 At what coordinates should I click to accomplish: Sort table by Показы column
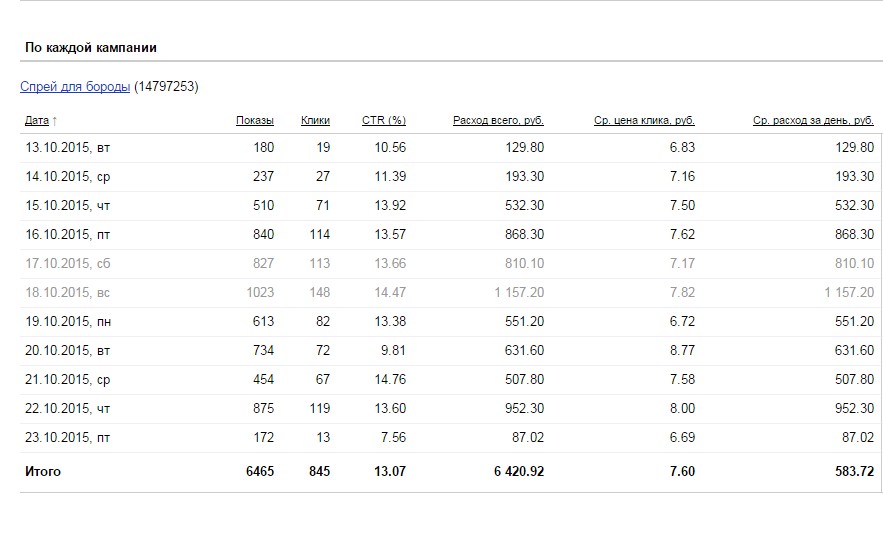click(254, 121)
